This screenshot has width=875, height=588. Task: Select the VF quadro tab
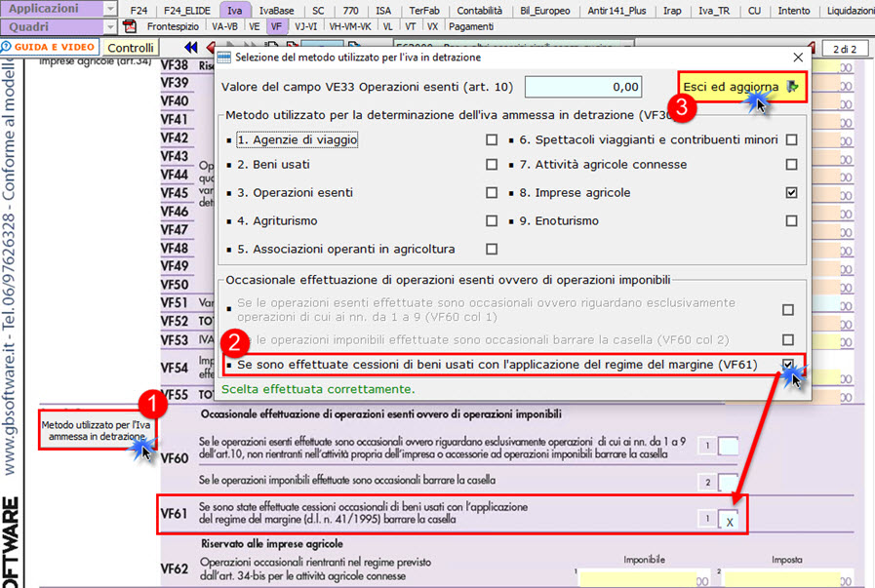click(x=276, y=26)
